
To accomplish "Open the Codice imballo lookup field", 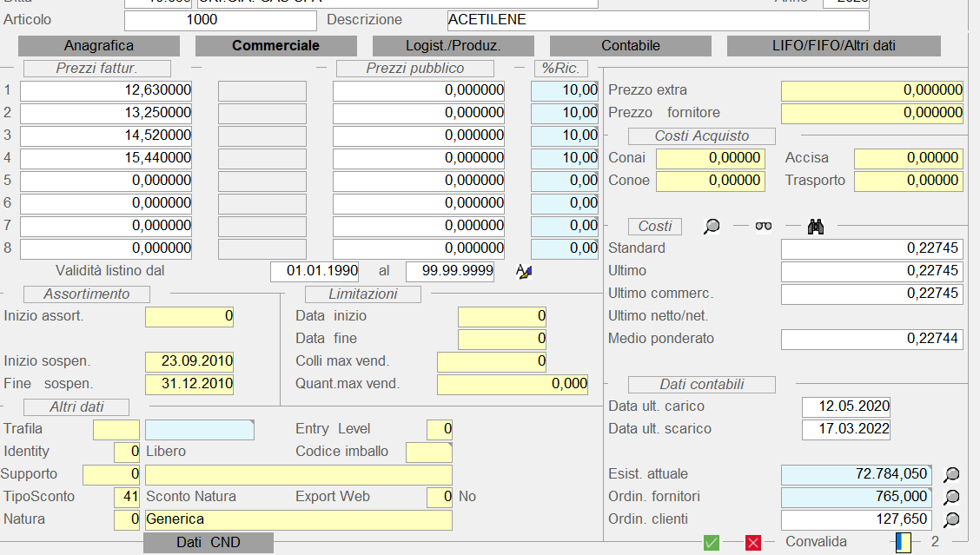I will (429, 452).
